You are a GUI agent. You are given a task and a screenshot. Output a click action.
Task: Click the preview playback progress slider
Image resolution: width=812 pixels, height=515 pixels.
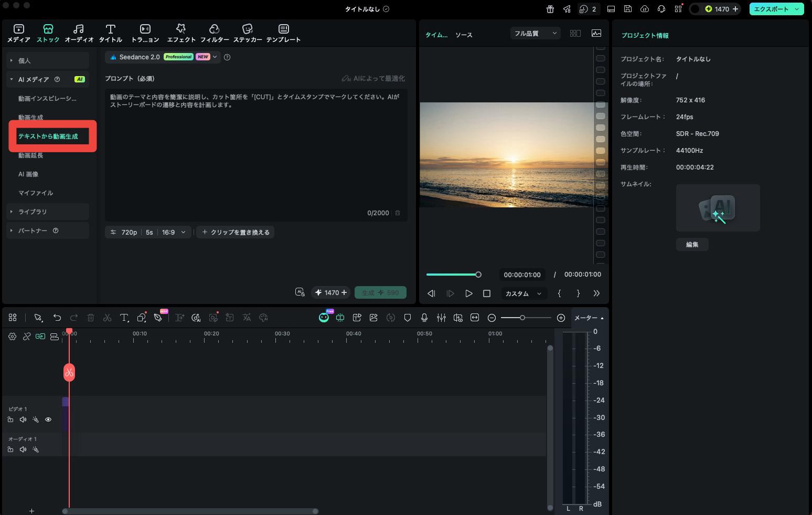pos(454,275)
